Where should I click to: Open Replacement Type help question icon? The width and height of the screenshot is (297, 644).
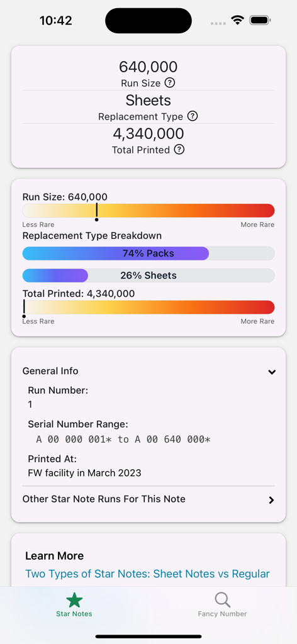click(x=193, y=116)
